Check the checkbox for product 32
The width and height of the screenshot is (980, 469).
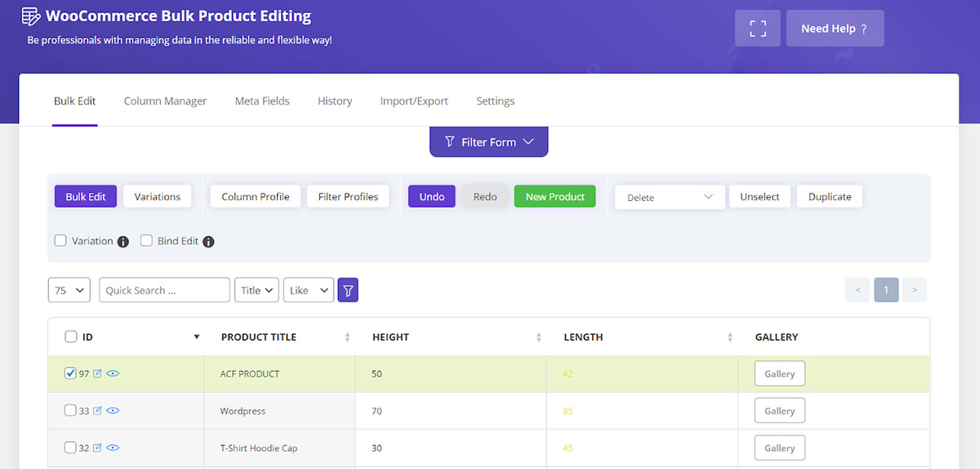pos(70,448)
